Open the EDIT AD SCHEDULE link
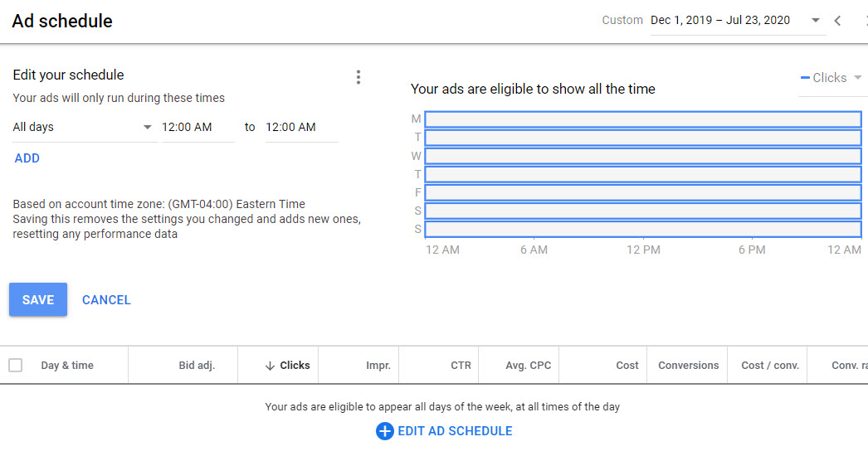Screen dimensions: 868x456 455,431
